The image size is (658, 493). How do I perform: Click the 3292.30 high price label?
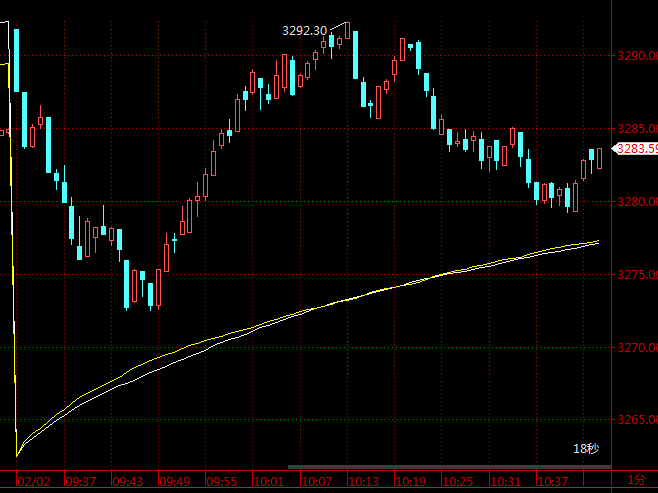304,31
